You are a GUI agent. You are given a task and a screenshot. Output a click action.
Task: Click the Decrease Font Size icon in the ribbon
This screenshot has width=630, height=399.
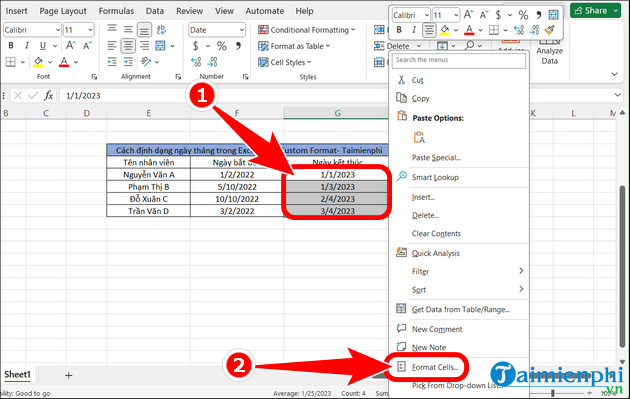[87, 45]
